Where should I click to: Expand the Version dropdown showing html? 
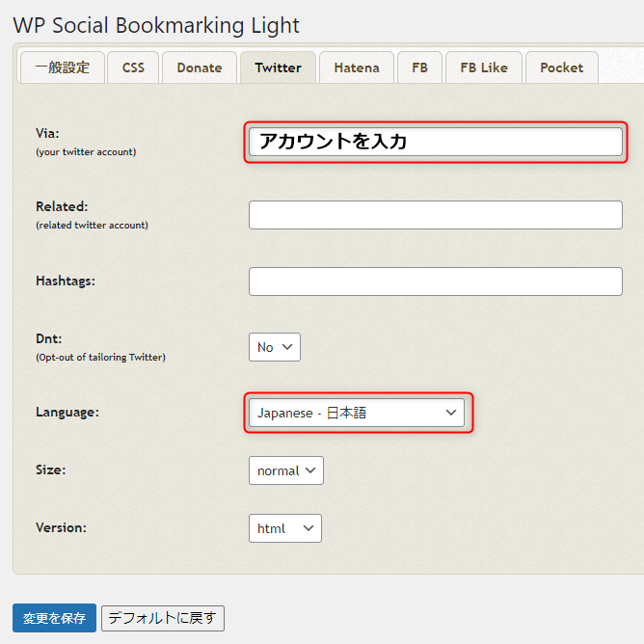coord(284,528)
